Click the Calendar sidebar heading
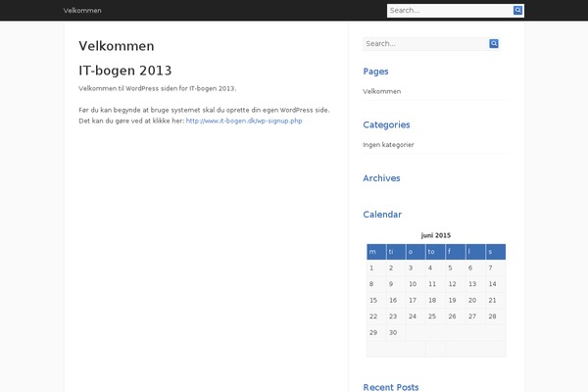The height and width of the screenshot is (392, 588). pyautogui.click(x=382, y=215)
